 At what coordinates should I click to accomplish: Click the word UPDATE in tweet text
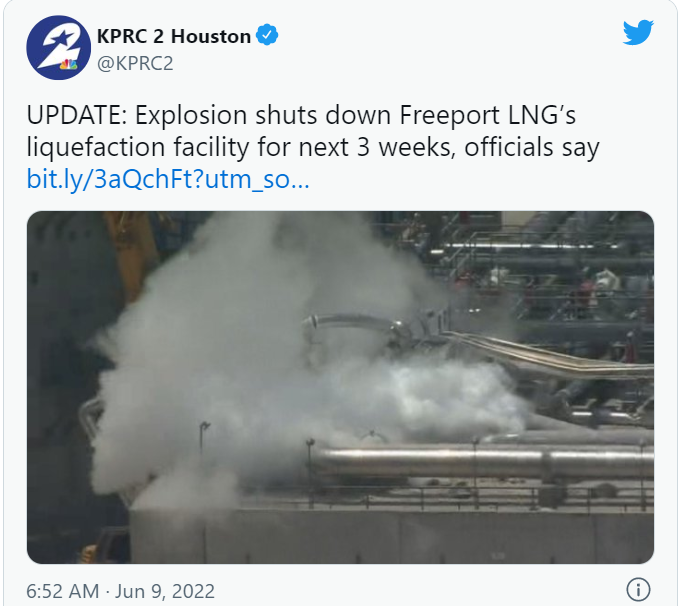click(x=74, y=115)
